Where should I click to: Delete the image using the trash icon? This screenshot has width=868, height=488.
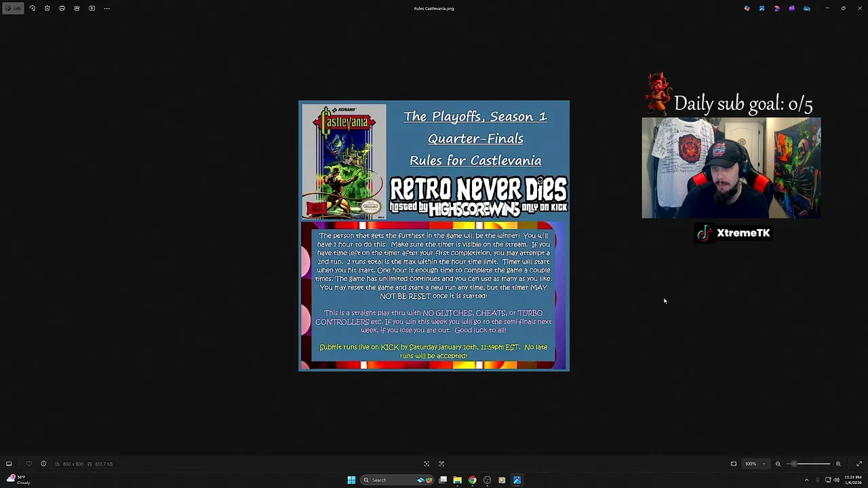(47, 8)
